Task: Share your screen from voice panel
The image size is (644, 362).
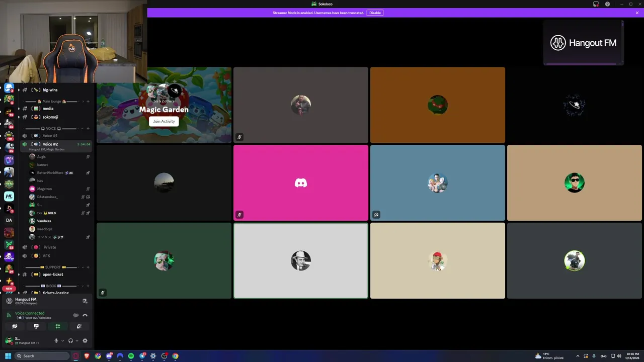Action: tap(36, 326)
